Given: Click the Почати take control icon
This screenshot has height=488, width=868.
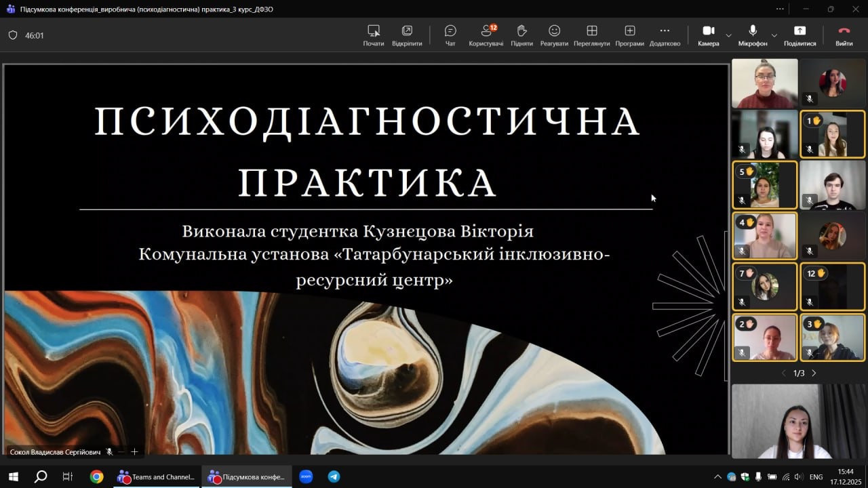Looking at the screenshot, I should tap(373, 35).
